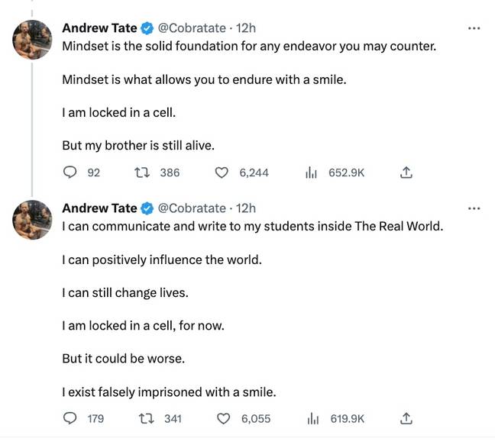Open the 12h timestamp of second tweet
Image resolution: width=495 pixels, height=448 pixels.
[x=246, y=208]
